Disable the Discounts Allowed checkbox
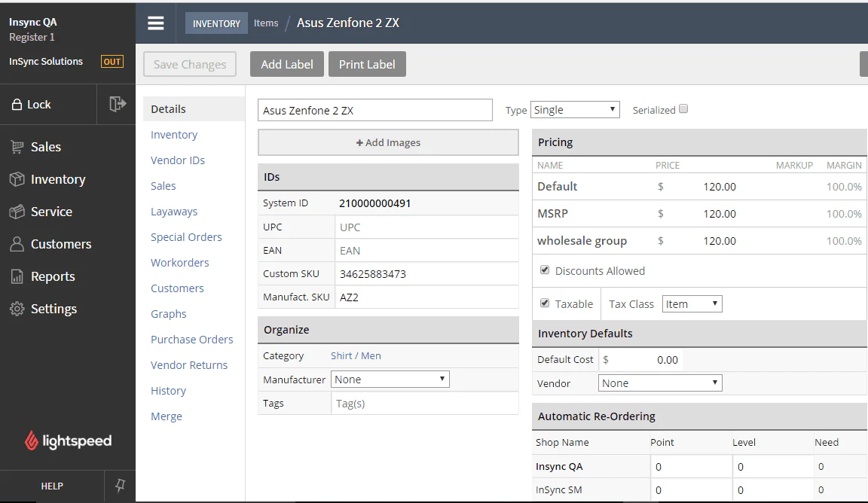 [545, 270]
